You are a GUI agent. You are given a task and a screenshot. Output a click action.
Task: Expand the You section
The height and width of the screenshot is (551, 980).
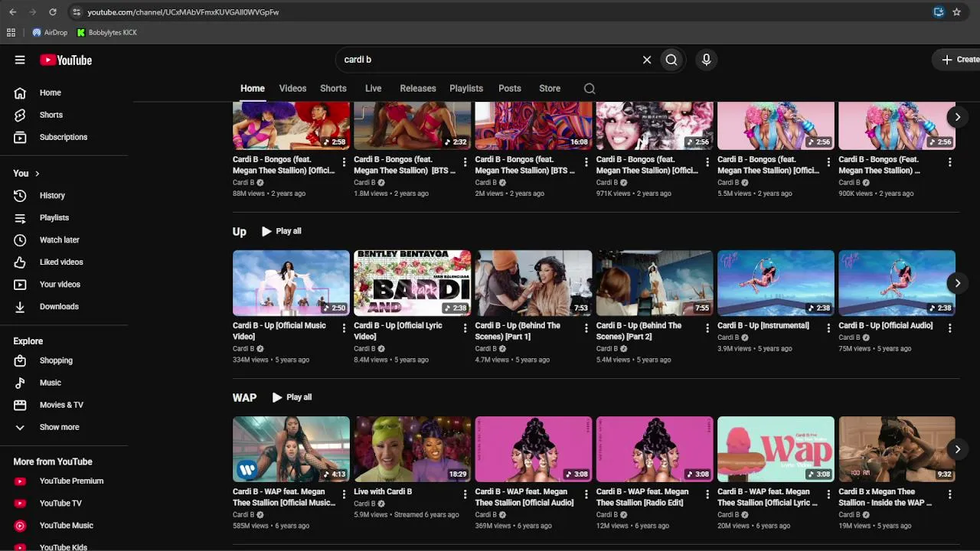[27, 174]
